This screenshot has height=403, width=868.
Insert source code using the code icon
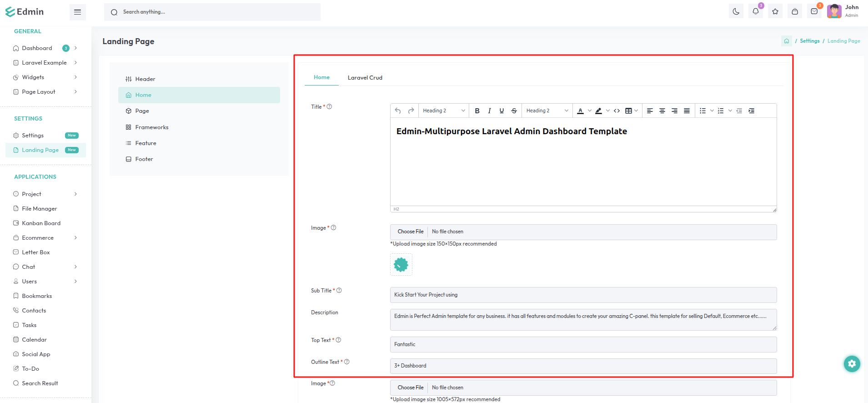point(617,111)
